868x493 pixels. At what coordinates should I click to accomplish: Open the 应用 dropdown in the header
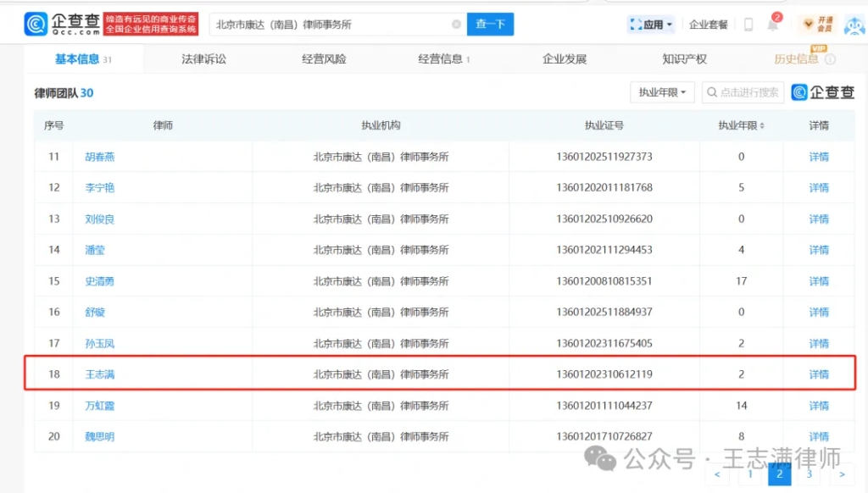pos(650,24)
